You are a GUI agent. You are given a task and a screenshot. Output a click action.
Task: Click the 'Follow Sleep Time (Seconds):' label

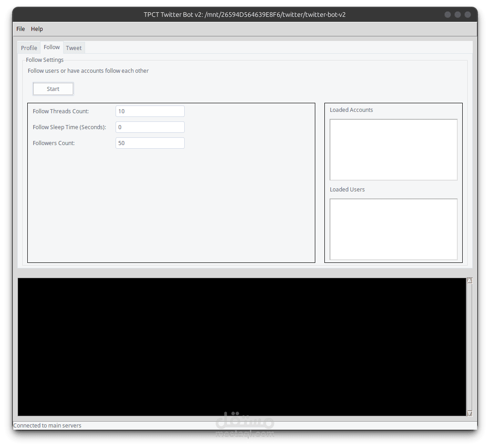point(69,127)
